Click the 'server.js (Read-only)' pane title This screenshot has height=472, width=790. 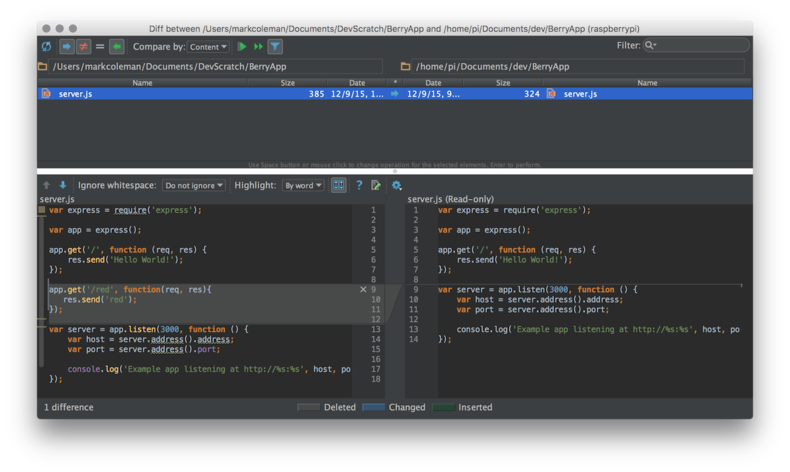(x=450, y=199)
